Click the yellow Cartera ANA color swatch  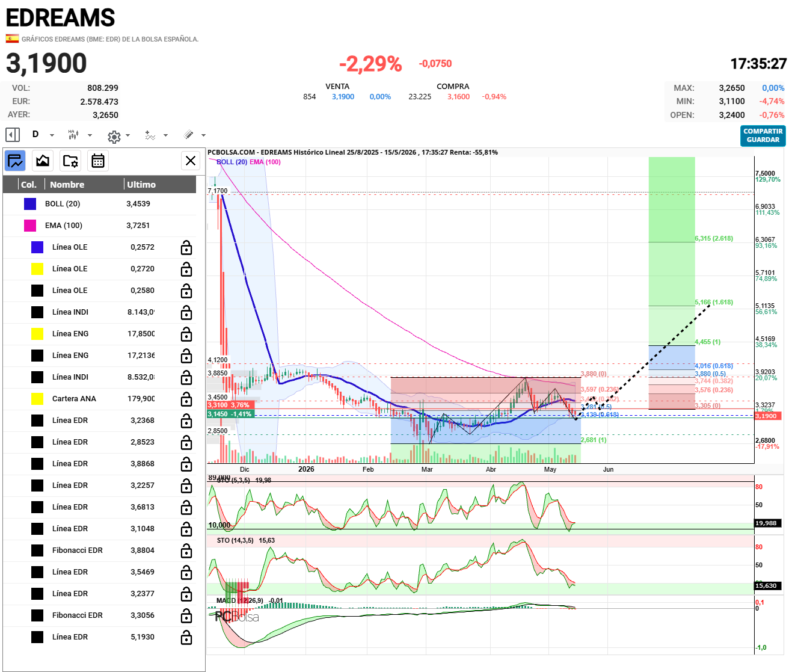[37, 399]
